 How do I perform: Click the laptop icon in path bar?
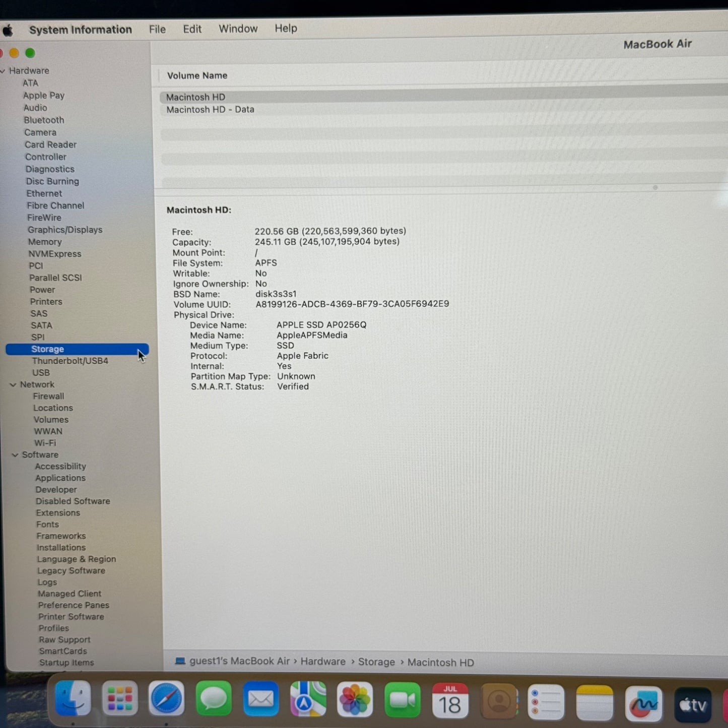pos(180,661)
